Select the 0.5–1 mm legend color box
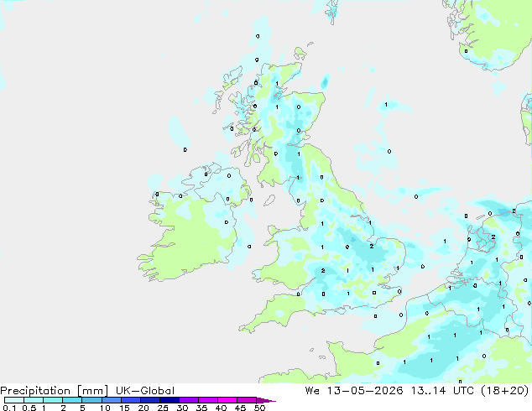 pyautogui.click(x=34, y=400)
